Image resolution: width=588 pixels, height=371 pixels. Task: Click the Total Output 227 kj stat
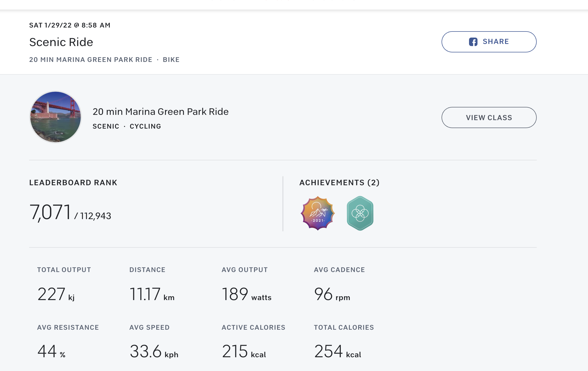[x=56, y=294]
